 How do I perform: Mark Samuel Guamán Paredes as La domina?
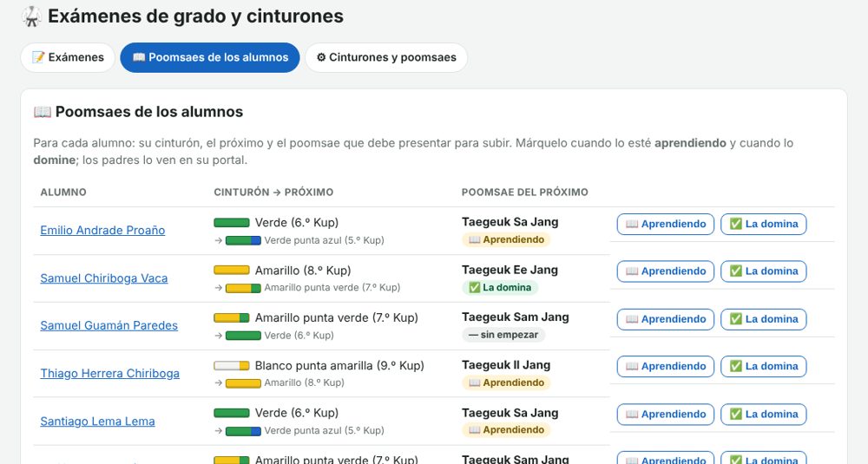[763, 319]
